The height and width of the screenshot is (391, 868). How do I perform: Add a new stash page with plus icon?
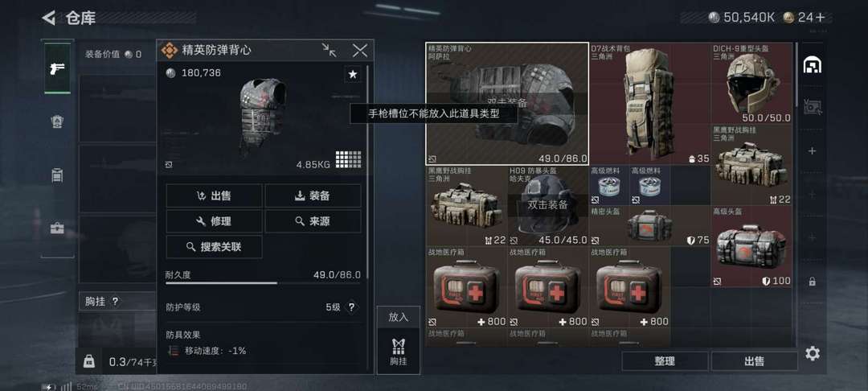pos(812,150)
